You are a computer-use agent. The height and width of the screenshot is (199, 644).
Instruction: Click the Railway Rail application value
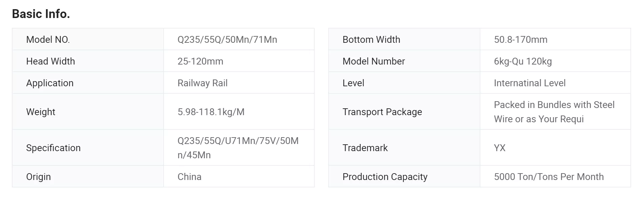[x=203, y=83]
